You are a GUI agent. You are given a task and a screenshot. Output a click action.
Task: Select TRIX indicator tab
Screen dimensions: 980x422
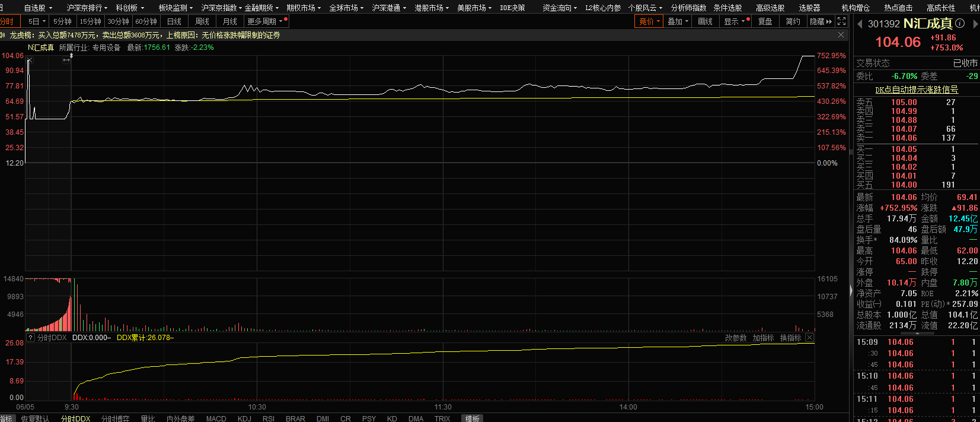click(442, 418)
